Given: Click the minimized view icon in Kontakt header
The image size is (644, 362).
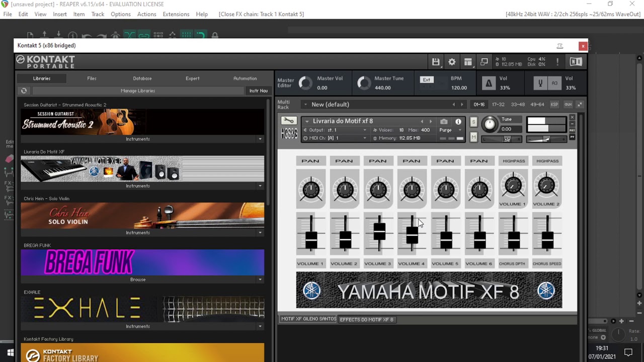Looking at the screenshot, I should tap(484, 62).
